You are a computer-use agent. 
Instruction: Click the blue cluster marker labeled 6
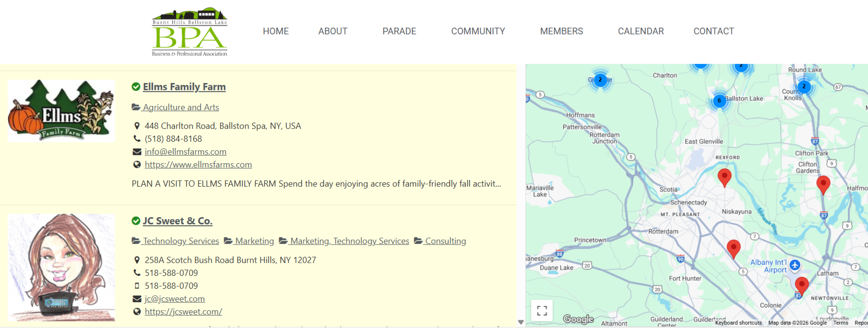tap(719, 101)
